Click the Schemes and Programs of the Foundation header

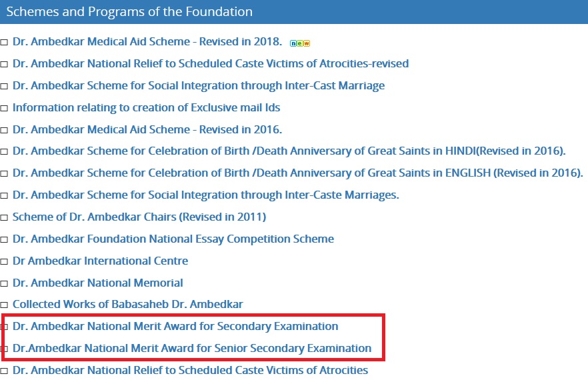point(129,12)
